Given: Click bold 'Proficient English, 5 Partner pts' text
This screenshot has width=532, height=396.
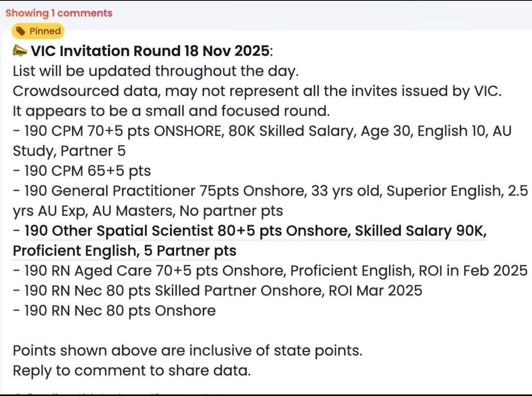Looking at the screenshot, I should tap(124, 251).
